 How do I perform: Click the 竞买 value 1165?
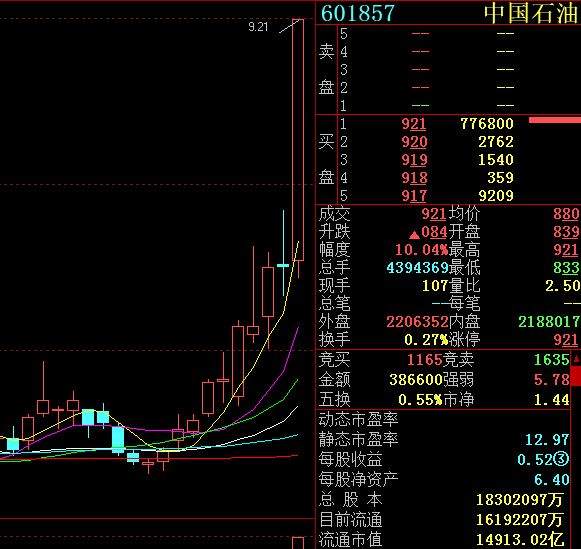tap(425, 360)
